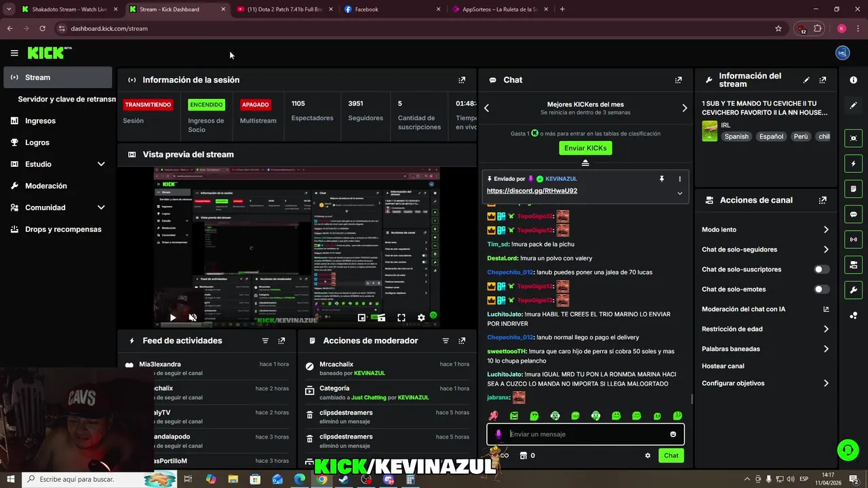
Task: Enter fullscreen on stream preview
Action: coord(401,317)
